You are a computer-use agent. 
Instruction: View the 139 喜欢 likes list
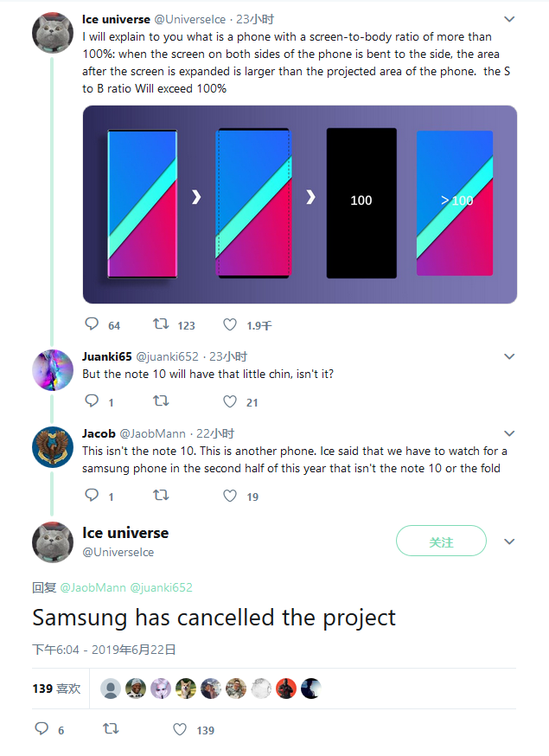(56, 689)
